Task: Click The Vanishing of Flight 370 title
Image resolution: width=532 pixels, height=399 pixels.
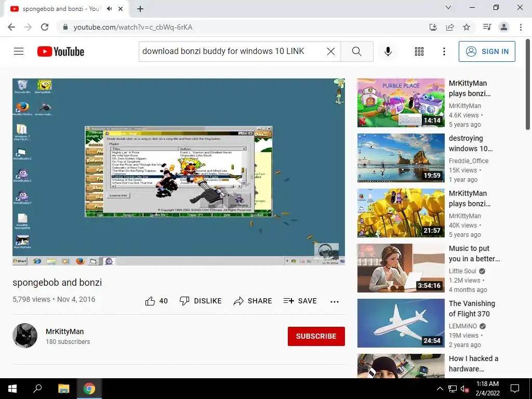Action: (x=472, y=309)
